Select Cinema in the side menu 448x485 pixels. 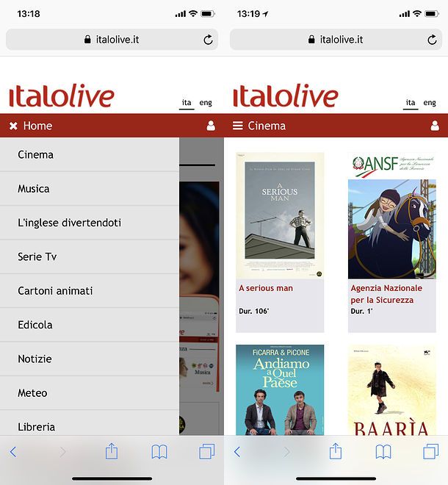(x=90, y=154)
